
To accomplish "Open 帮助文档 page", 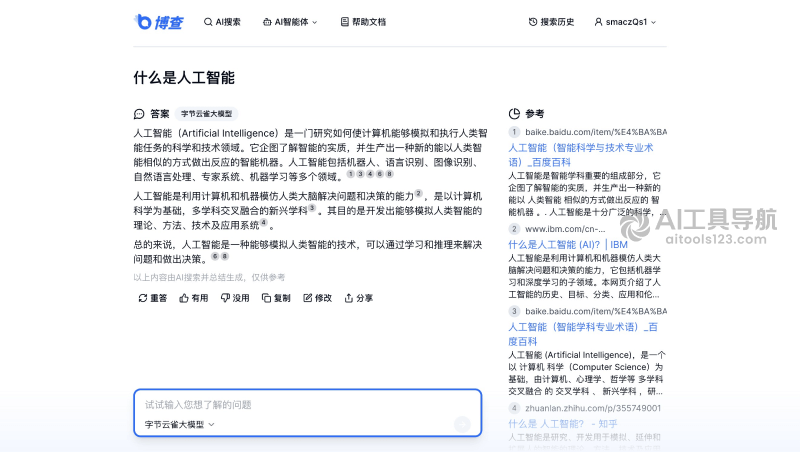I will coord(363,22).
